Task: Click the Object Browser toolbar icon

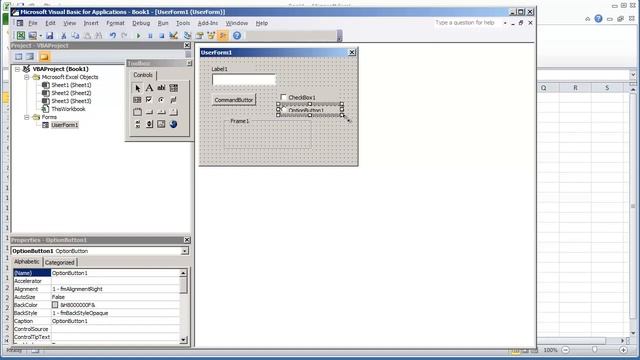Action: (211, 36)
